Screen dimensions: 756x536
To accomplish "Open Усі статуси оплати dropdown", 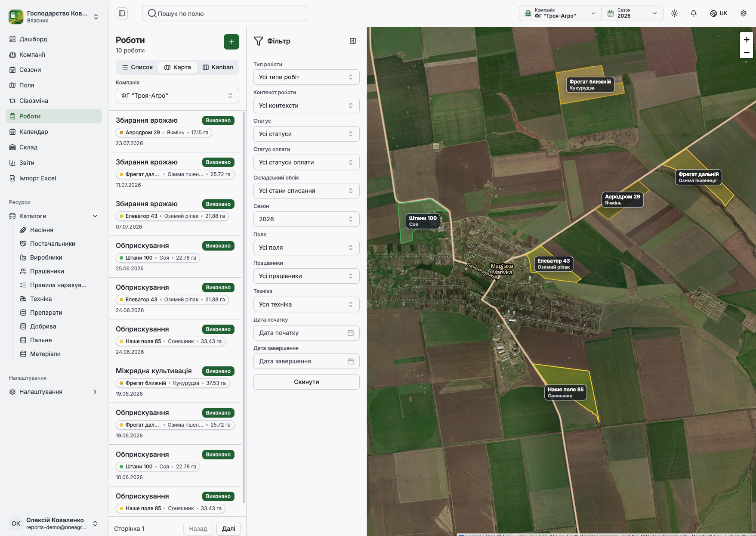I will (x=306, y=162).
